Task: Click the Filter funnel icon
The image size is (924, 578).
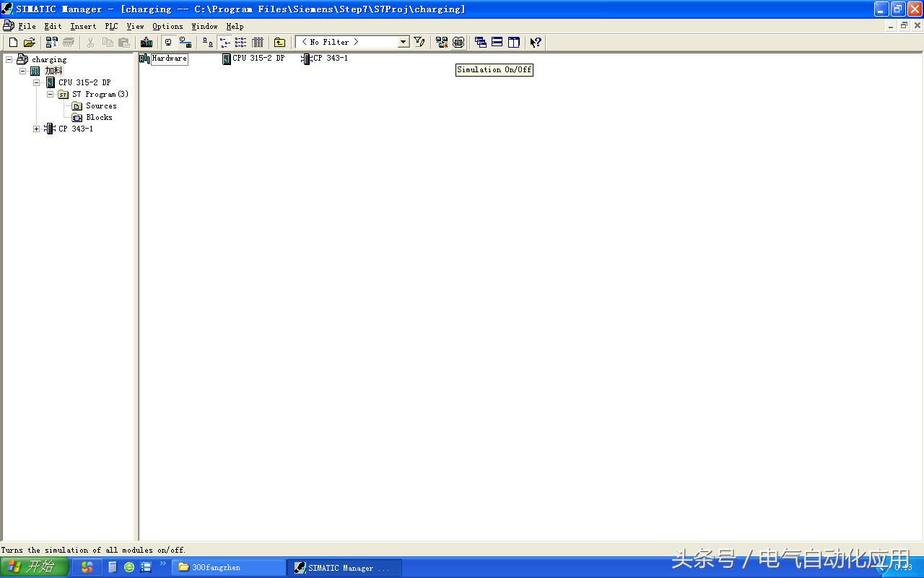Action: click(419, 43)
